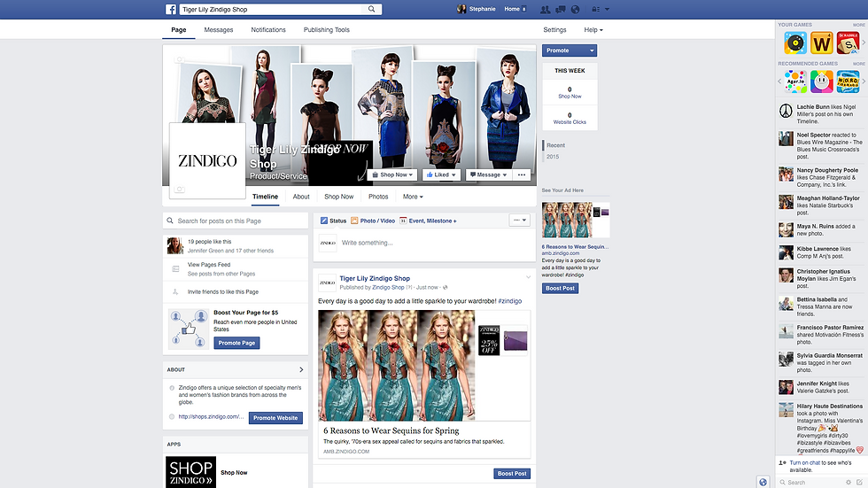The width and height of the screenshot is (868, 488).
Task: Click Turn on chat link
Action: (804, 462)
